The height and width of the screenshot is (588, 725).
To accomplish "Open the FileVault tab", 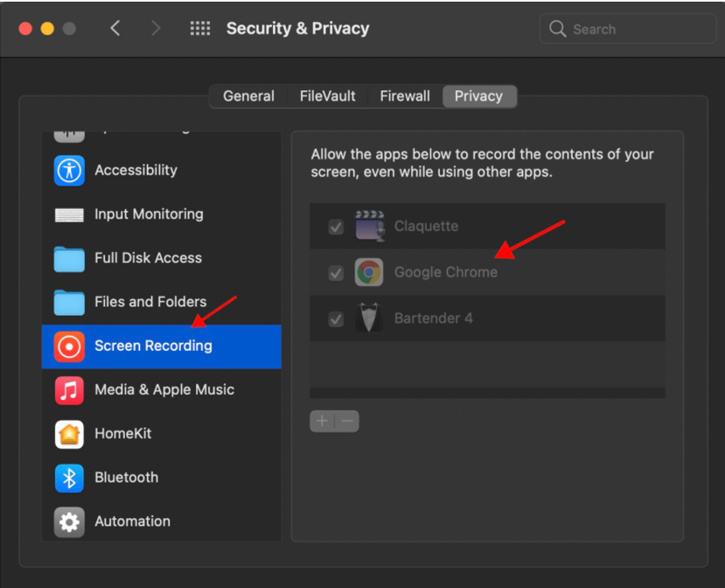I will (327, 96).
